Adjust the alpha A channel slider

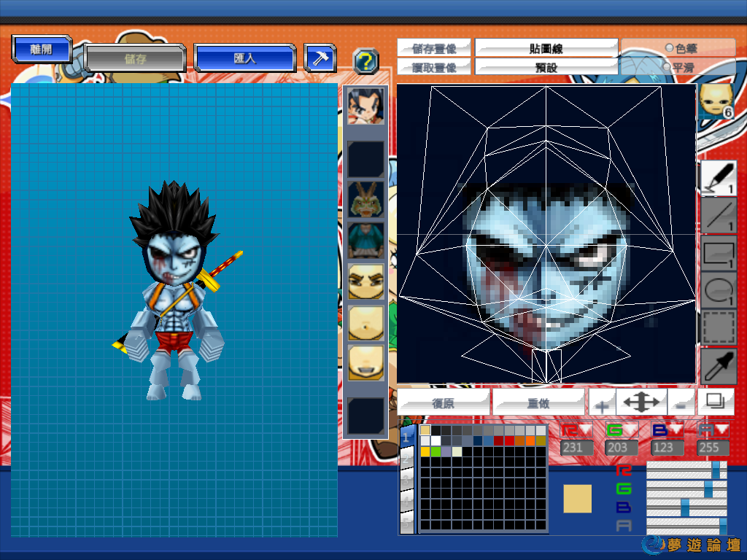coord(686,526)
